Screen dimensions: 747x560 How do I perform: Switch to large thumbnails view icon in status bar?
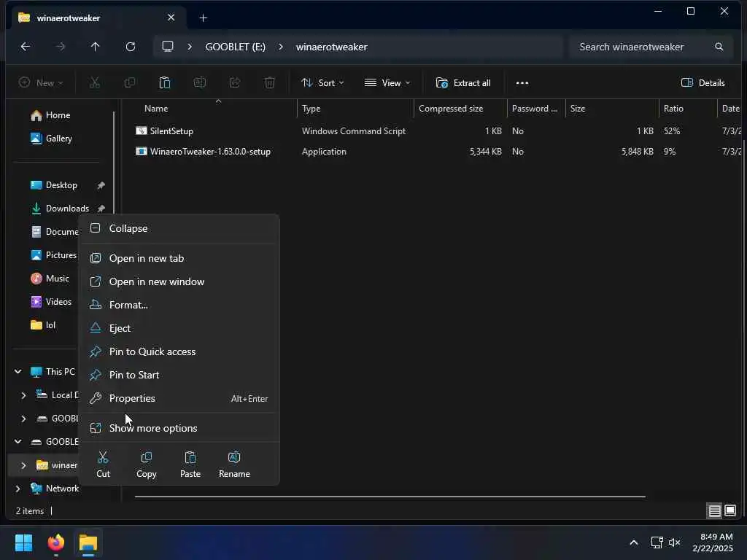pyautogui.click(x=729, y=511)
